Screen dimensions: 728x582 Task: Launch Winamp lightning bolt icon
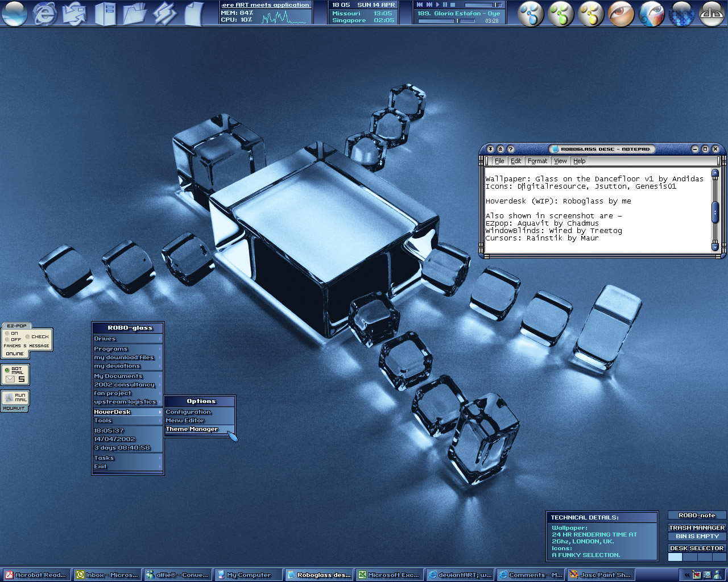(165, 13)
